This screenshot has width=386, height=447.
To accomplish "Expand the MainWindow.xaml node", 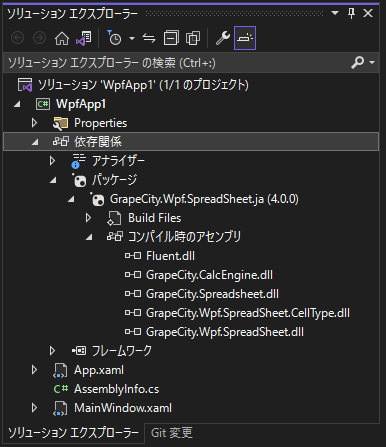I will coord(34,408).
